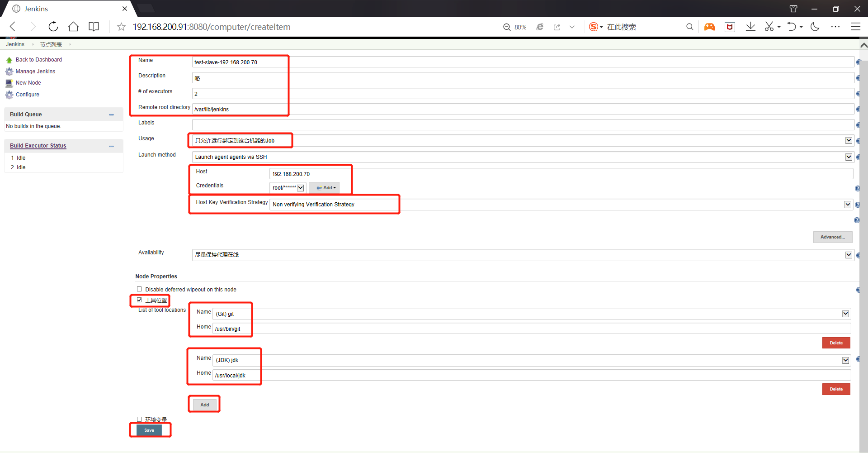Click the 节点列表 breadcrumb
This screenshot has width=868, height=453.
click(x=51, y=44)
